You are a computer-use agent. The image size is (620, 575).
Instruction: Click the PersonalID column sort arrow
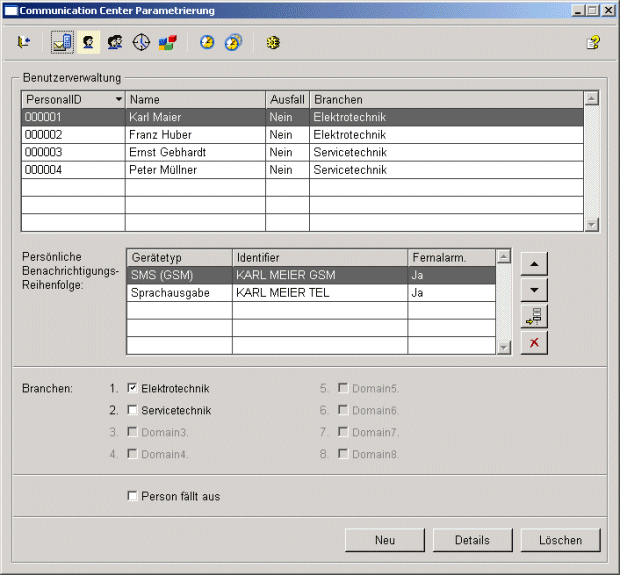coord(119,100)
